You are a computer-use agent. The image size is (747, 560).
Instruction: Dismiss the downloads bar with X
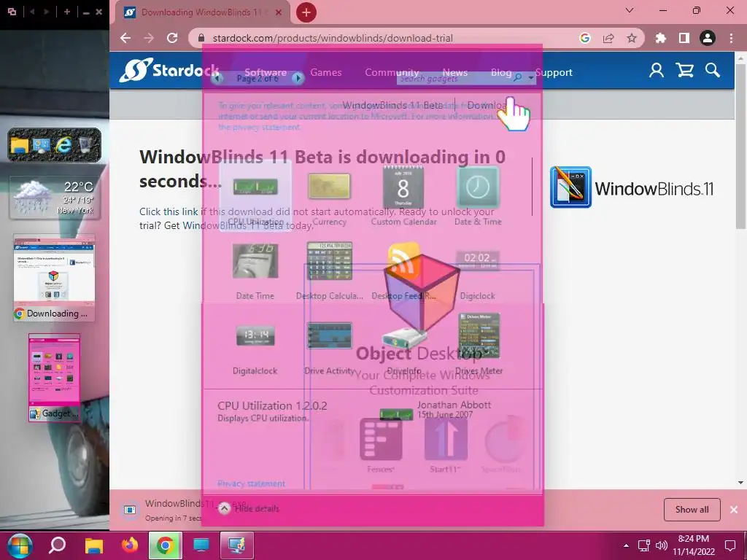tap(734, 510)
